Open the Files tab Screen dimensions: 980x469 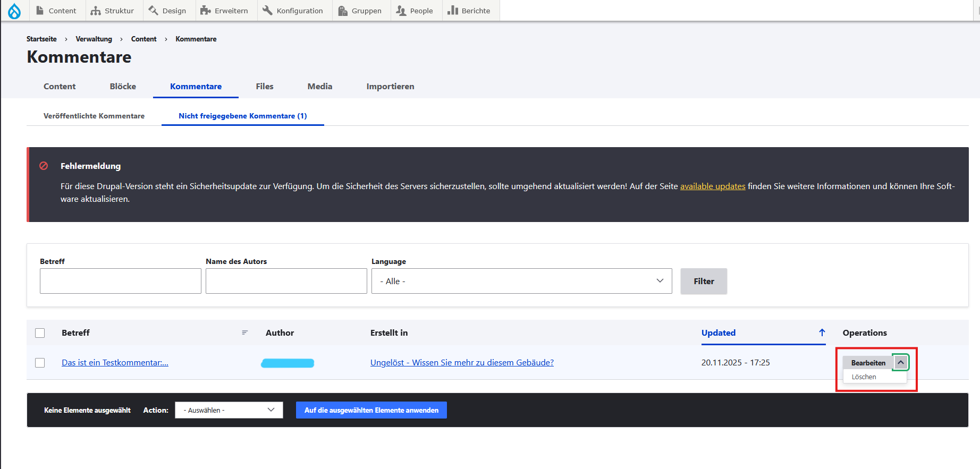coord(265,86)
